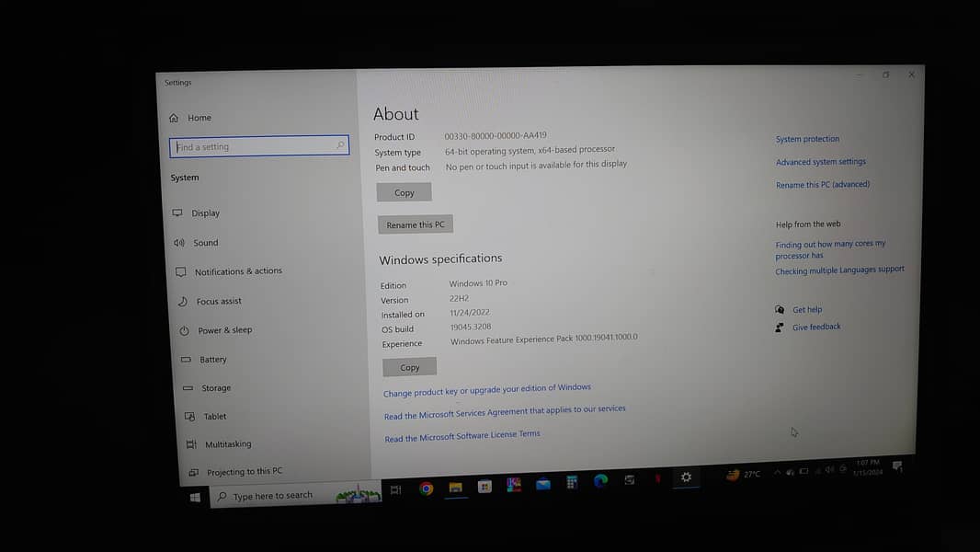Click the Rename this PC button

coord(416,224)
